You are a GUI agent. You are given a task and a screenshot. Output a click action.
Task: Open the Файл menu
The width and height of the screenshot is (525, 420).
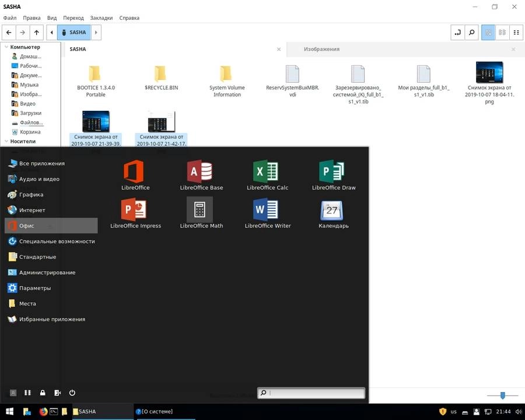coord(10,17)
